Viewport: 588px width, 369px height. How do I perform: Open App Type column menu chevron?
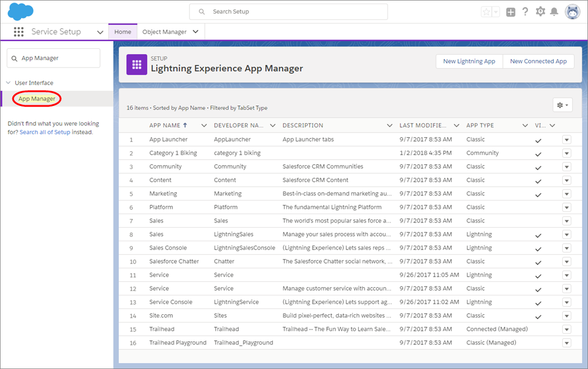[525, 125]
